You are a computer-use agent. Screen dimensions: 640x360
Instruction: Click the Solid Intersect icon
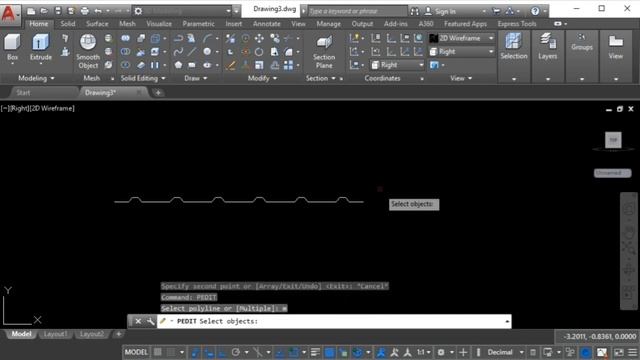125,65
